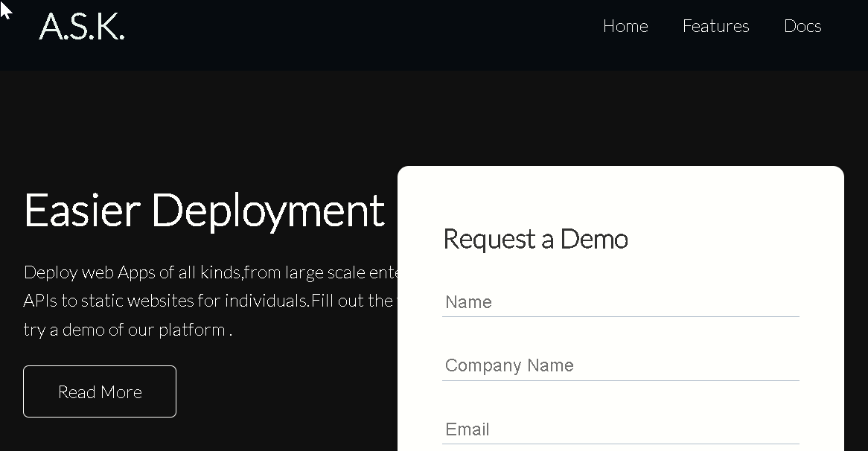Click the underline beneath the Company Name field
The height and width of the screenshot is (451, 868).
coord(620,380)
